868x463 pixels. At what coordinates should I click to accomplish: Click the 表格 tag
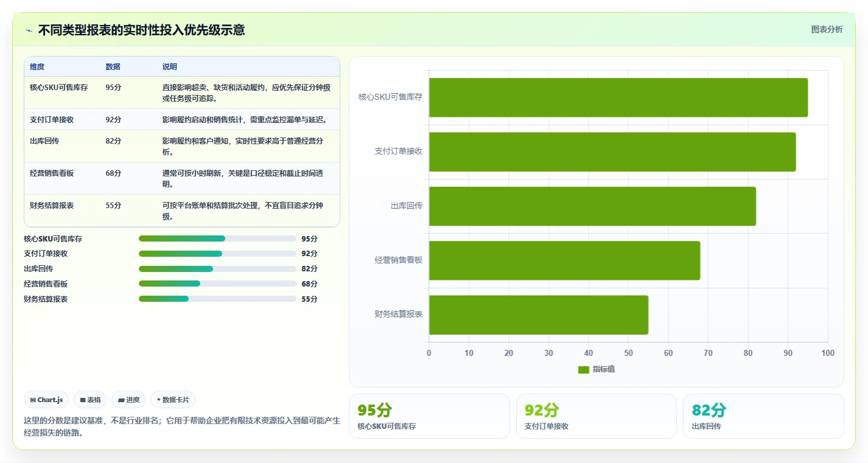click(90, 400)
